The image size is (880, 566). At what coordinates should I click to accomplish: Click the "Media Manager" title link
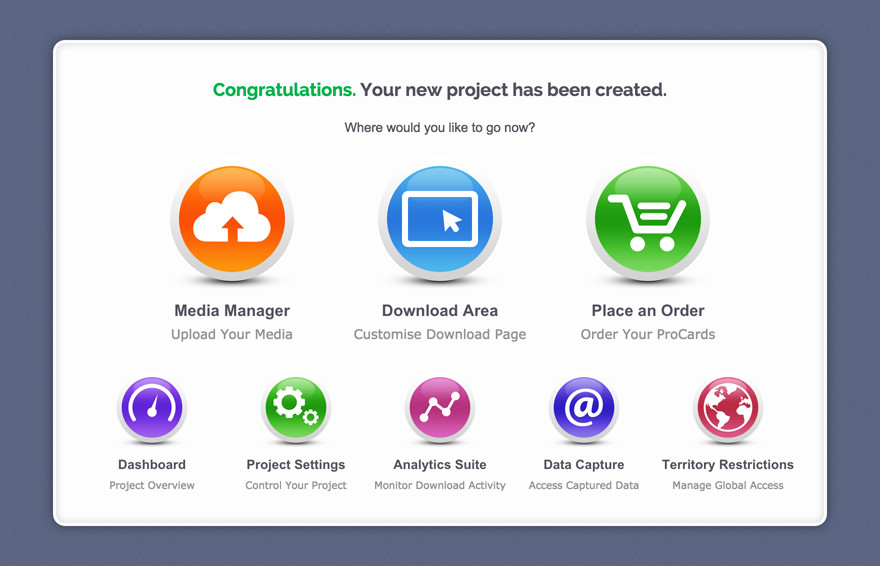[x=232, y=311]
